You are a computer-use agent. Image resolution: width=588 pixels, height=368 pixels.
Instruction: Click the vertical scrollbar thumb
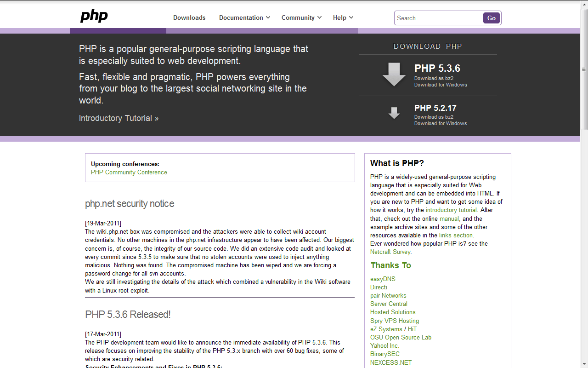coord(584,69)
